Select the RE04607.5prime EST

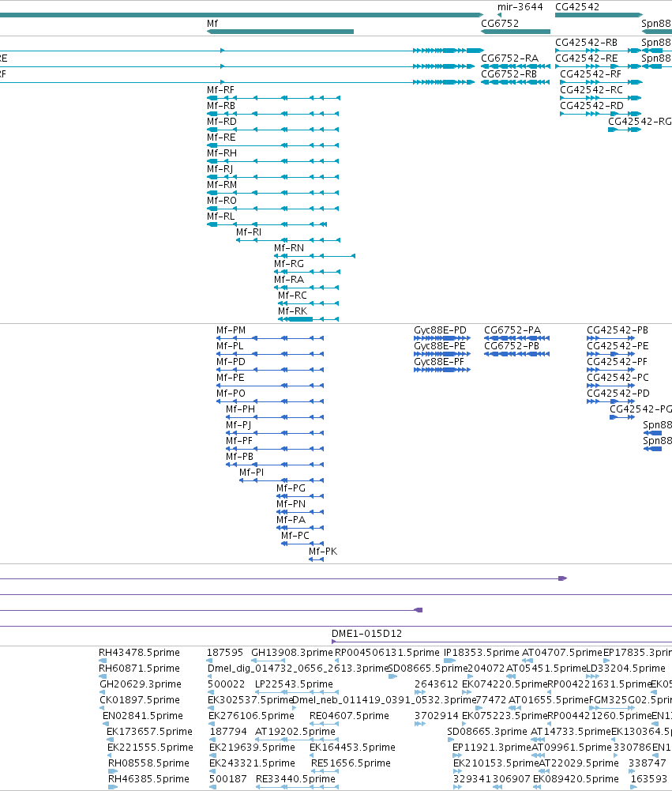[x=324, y=724]
